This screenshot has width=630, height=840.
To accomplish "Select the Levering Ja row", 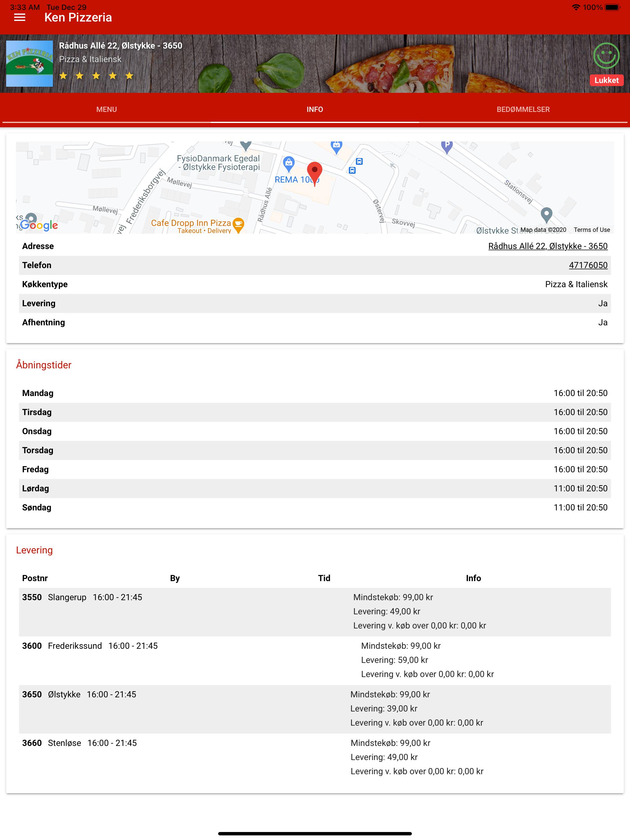I will pyautogui.click(x=315, y=303).
